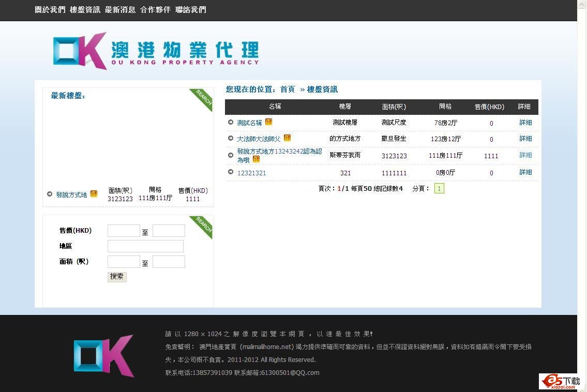This screenshot has width=587, height=392.
Task: Click the 61300501@QQ.com email text
Action: tap(290, 373)
